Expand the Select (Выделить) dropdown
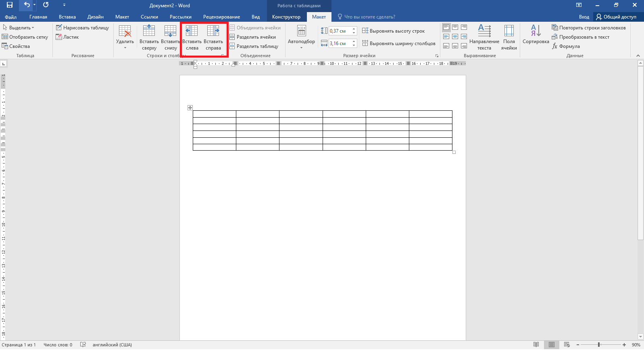 [19, 28]
